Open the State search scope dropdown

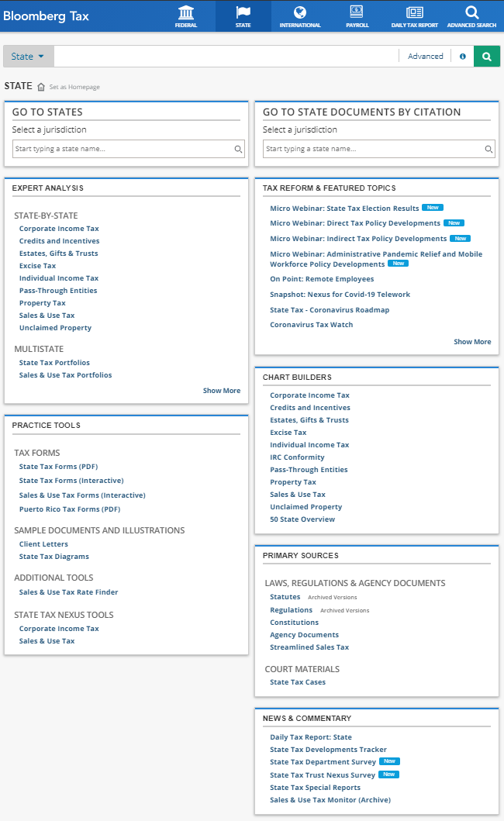29,57
